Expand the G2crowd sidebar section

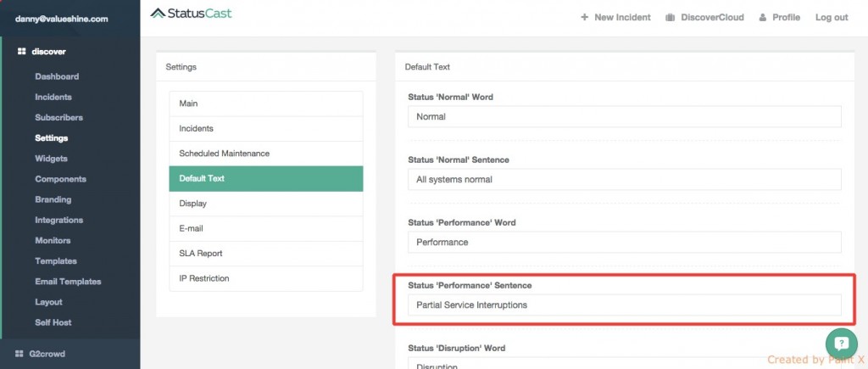[x=48, y=354]
